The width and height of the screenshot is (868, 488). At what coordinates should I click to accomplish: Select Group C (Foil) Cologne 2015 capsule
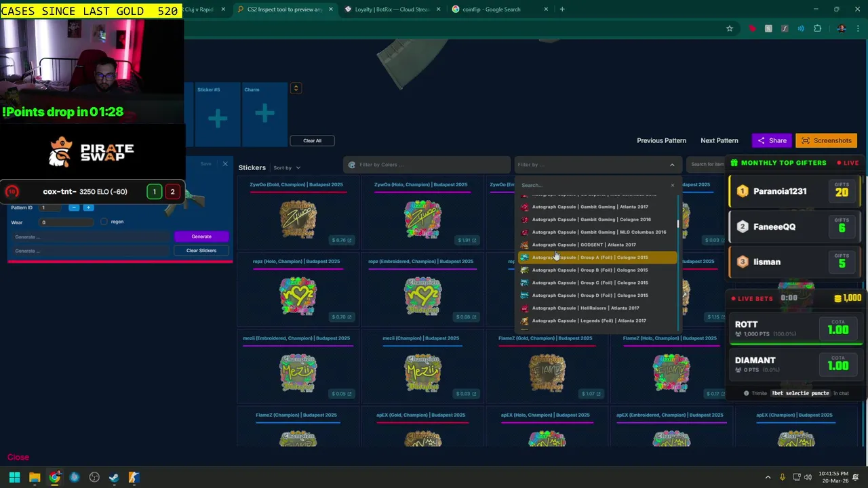pyautogui.click(x=597, y=283)
